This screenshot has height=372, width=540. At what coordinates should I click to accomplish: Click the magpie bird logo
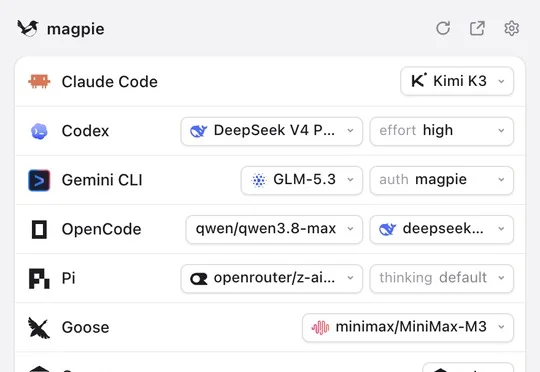coord(28,28)
